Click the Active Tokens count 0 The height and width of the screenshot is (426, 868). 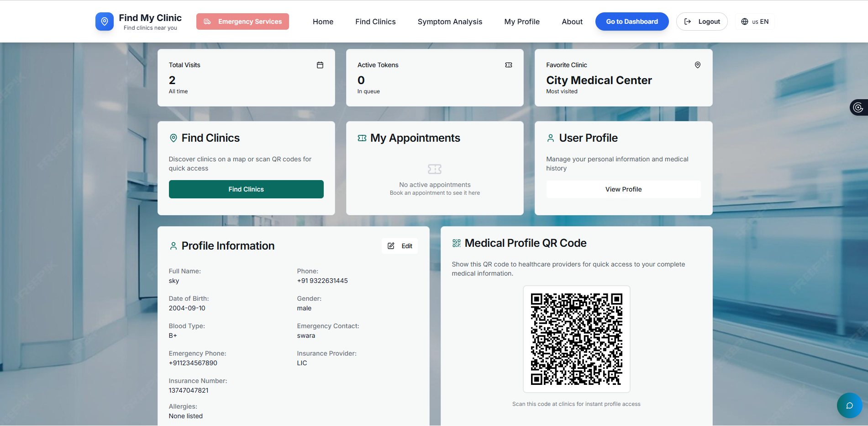pyautogui.click(x=361, y=80)
